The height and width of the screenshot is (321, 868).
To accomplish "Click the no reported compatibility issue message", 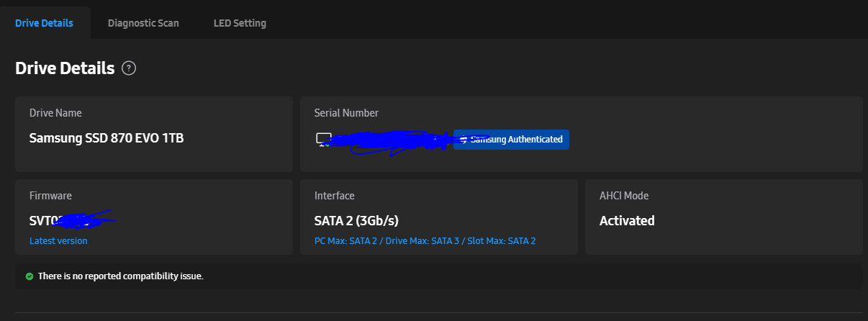I will tap(120, 276).
